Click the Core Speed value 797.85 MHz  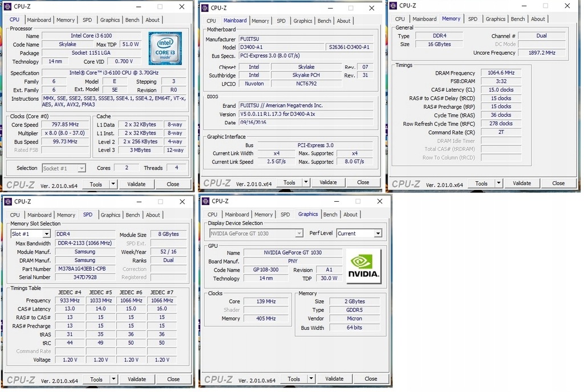coord(65,125)
